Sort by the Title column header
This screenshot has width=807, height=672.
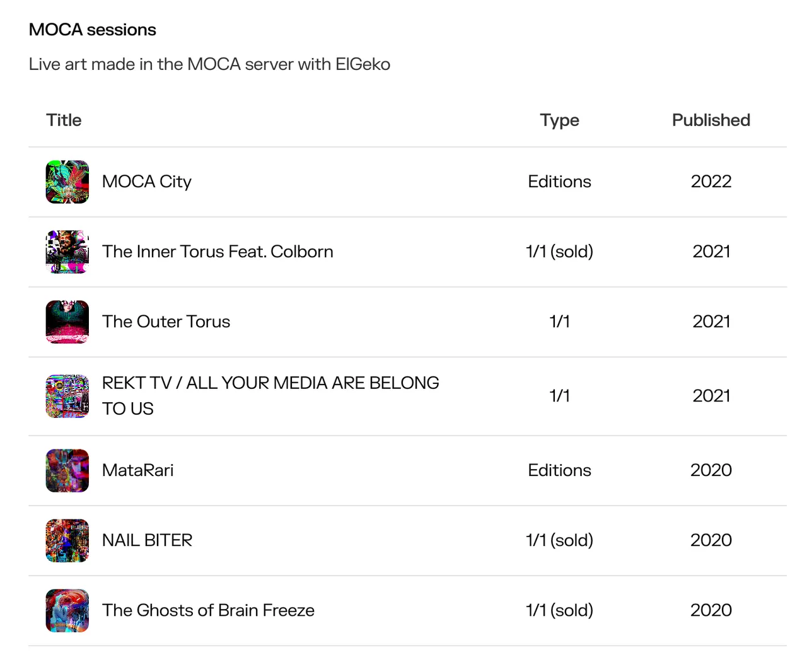click(64, 120)
